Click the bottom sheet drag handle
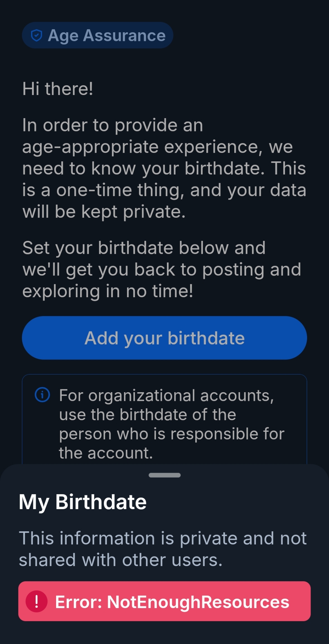Image resolution: width=329 pixels, height=644 pixels. pyautogui.click(x=164, y=475)
